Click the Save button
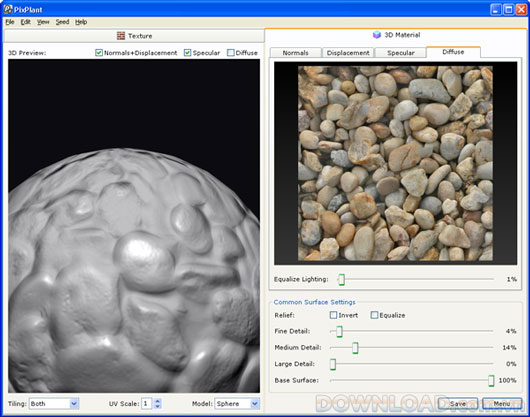530x417 pixels. 458,403
